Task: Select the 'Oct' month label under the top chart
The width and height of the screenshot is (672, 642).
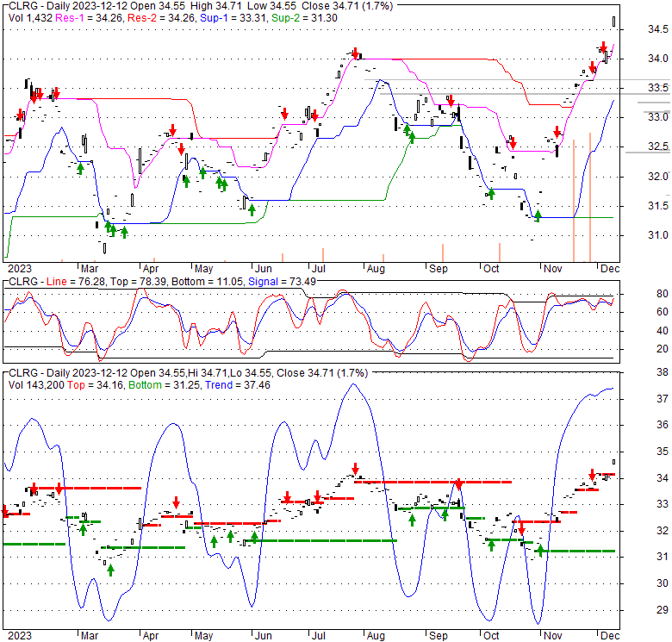Action: 491,269
